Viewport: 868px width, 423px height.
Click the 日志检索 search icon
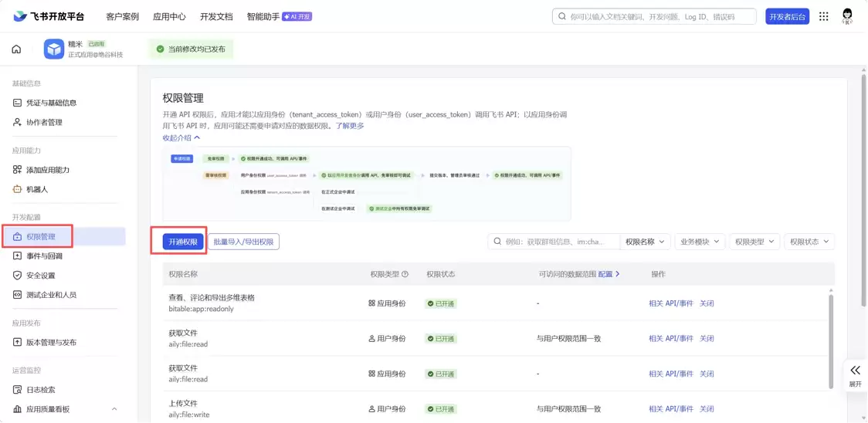[x=17, y=390]
